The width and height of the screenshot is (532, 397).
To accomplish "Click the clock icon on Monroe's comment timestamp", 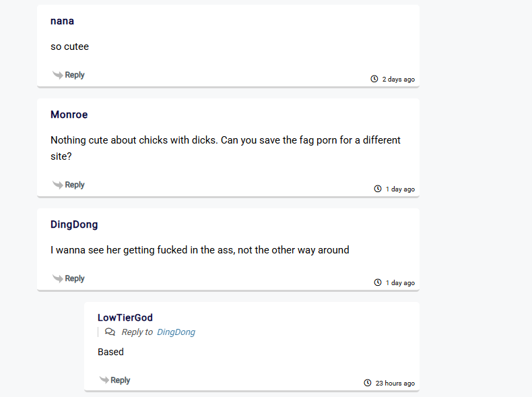I will [378, 189].
